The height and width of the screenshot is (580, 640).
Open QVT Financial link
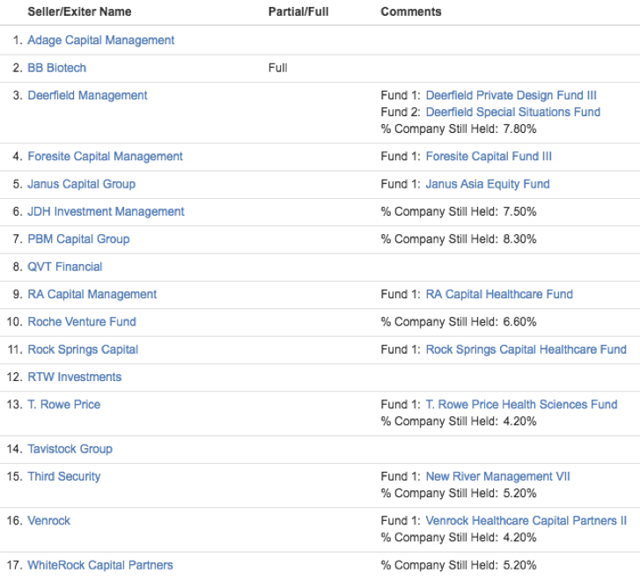(64, 267)
